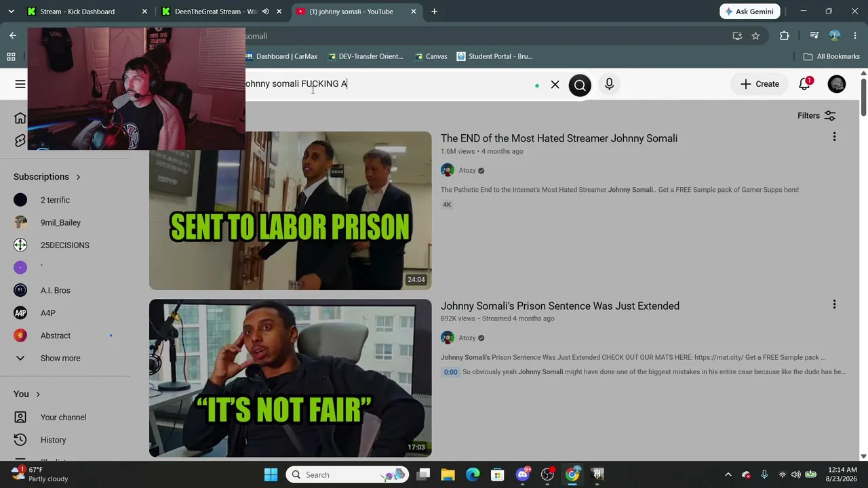Open the media controls icon in Chrome toolbar

(814, 36)
